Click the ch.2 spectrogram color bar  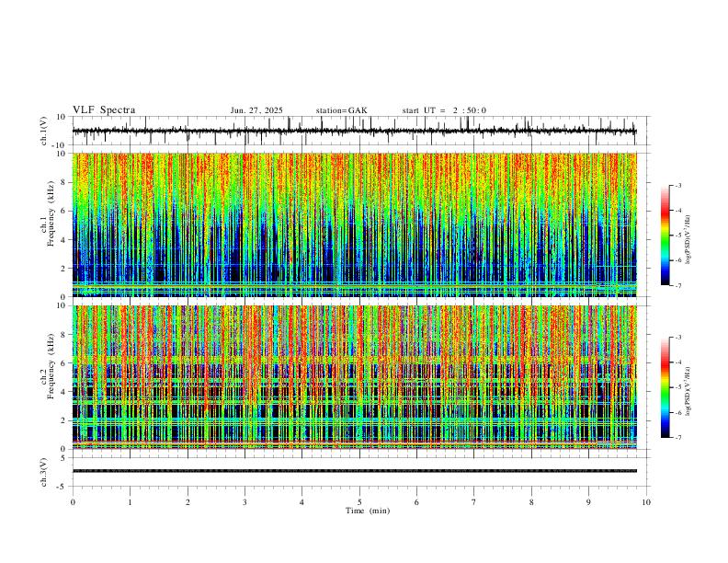(665, 387)
